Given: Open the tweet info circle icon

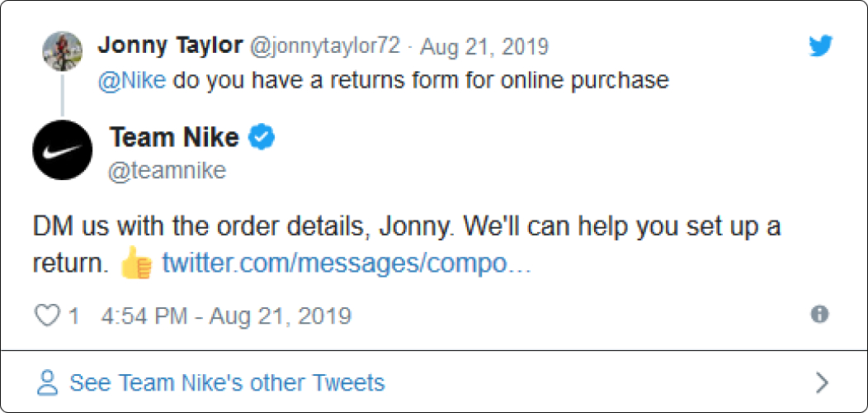Looking at the screenshot, I should pyautogui.click(x=819, y=315).
